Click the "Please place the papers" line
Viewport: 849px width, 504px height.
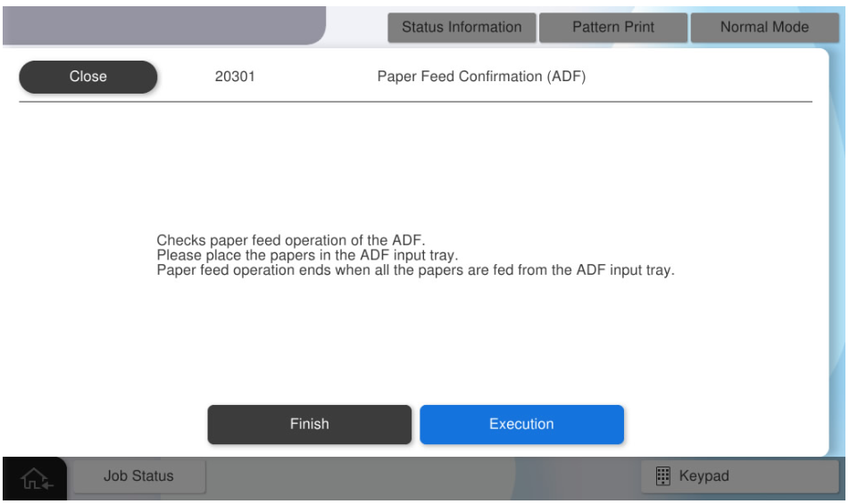click(307, 255)
